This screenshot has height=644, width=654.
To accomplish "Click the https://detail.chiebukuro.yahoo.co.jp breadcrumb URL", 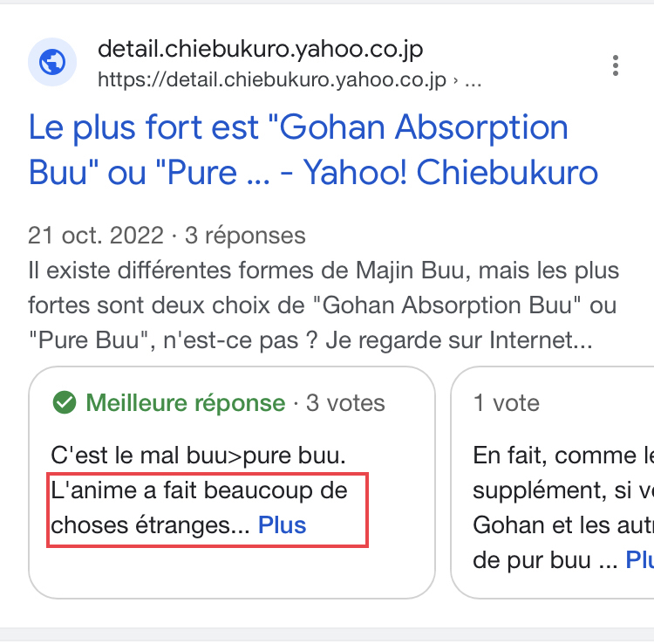I will pyautogui.click(x=271, y=81).
